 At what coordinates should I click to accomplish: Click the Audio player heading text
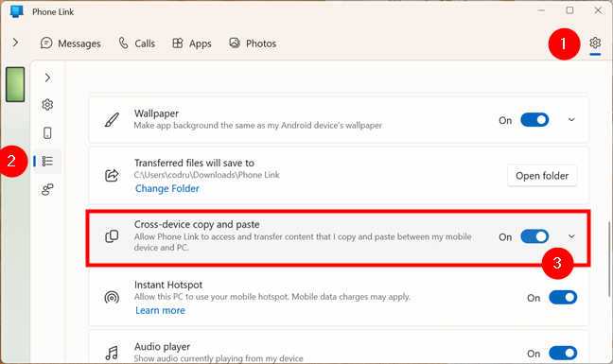[163, 347]
